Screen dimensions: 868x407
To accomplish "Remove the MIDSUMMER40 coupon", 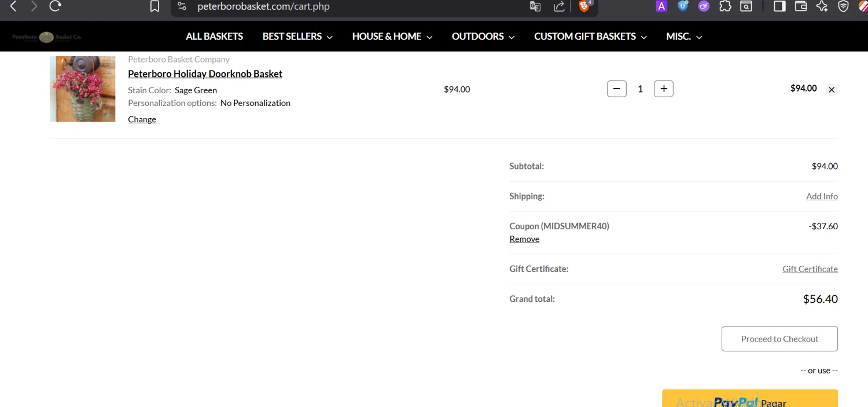I will [x=524, y=239].
